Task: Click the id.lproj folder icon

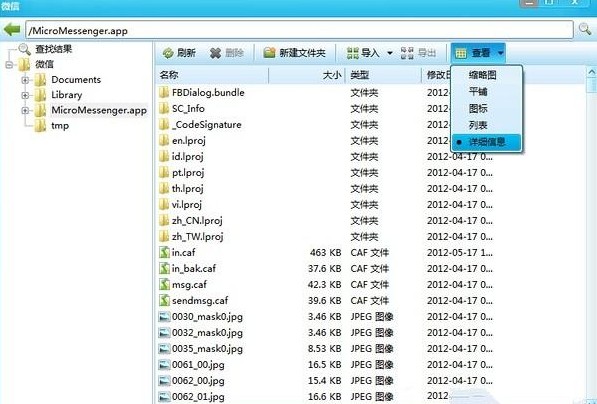Action: [x=164, y=156]
